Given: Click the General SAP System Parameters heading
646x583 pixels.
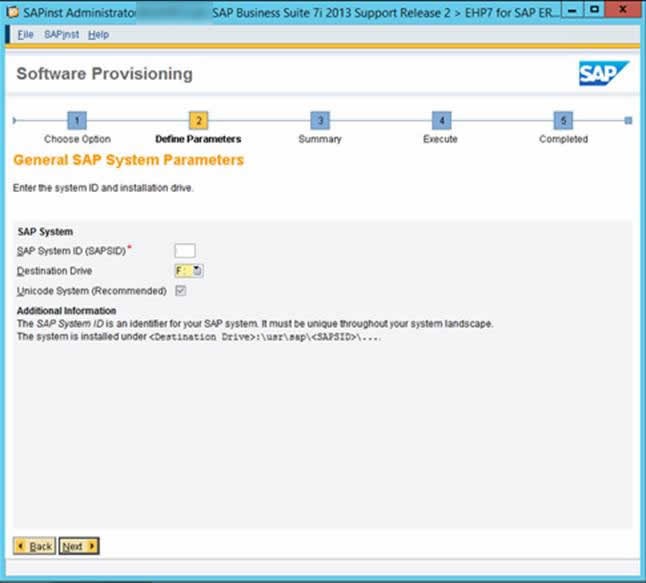Looking at the screenshot, I should pos(129,160).
